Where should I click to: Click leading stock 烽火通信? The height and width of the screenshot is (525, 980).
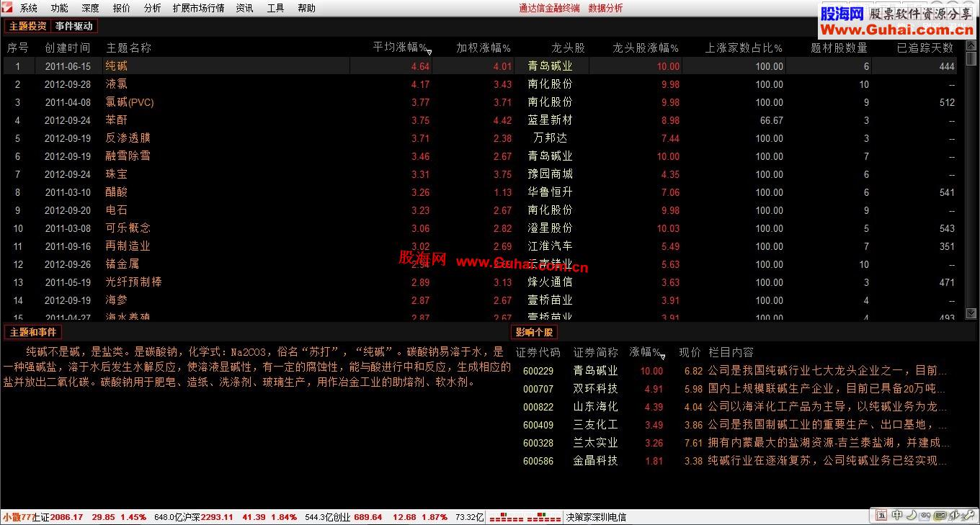pos(550,282)
